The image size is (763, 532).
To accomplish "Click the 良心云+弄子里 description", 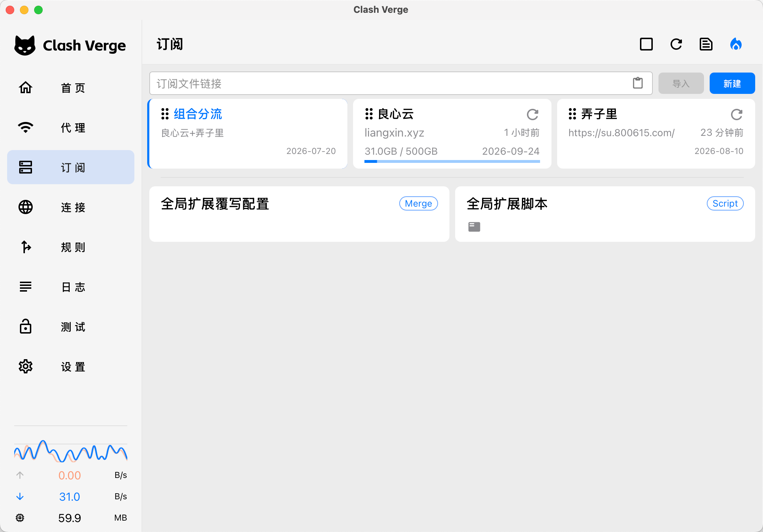I will point(192,133).
